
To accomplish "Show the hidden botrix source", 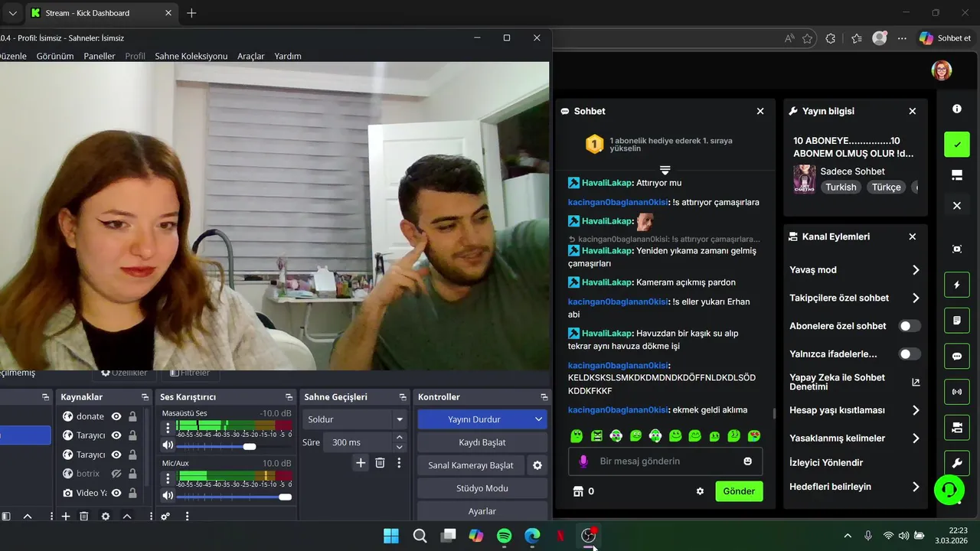I will point(116,474).
